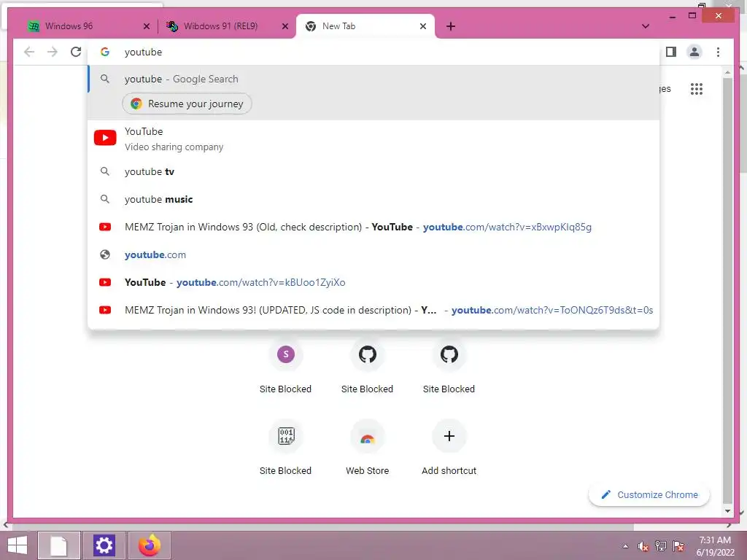Click the network tray icon

click(x=661, y=546)
